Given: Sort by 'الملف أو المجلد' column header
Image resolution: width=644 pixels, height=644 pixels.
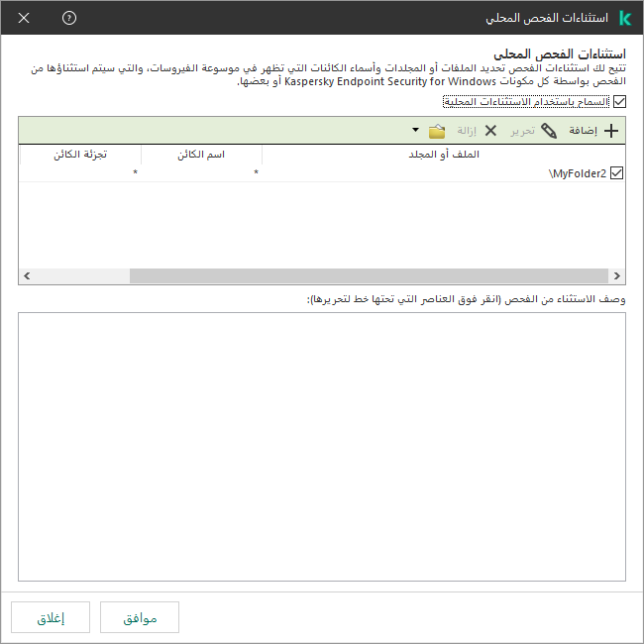Looking at the screenshot, I should [x=444, y=155].
